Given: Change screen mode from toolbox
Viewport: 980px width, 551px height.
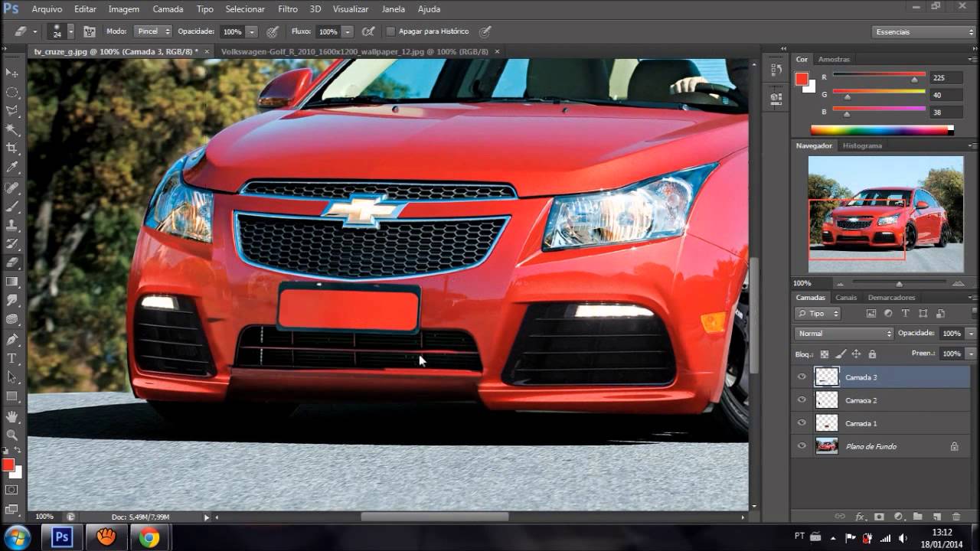Looking at the screenshot, I should (12, 508).
